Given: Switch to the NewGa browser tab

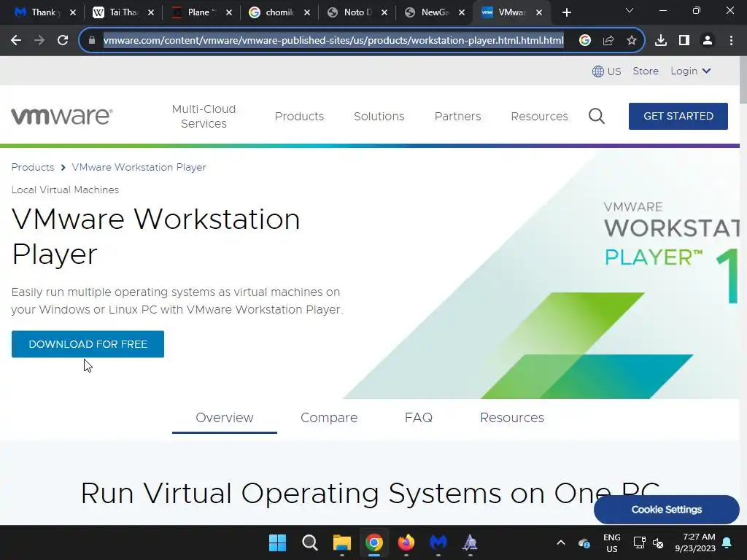Looking at the screenshot, I should tap(434, 12).
